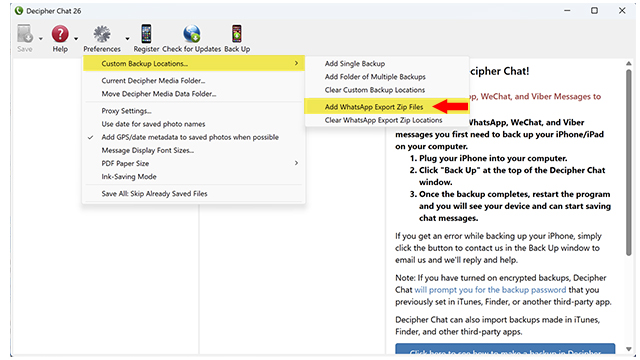The image size is (640, 360).
Task: Click the blue button at bottom of welcome panel
Action: 505,349
